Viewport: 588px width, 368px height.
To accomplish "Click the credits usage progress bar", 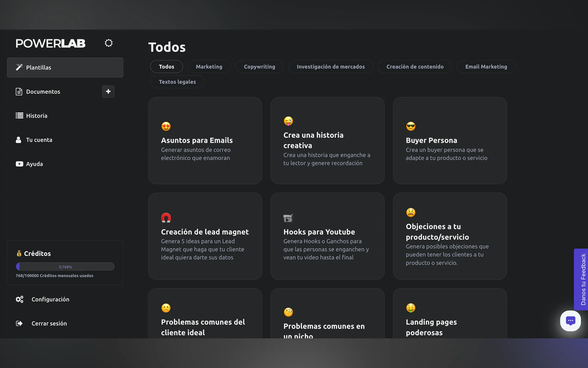I will 65,266.
